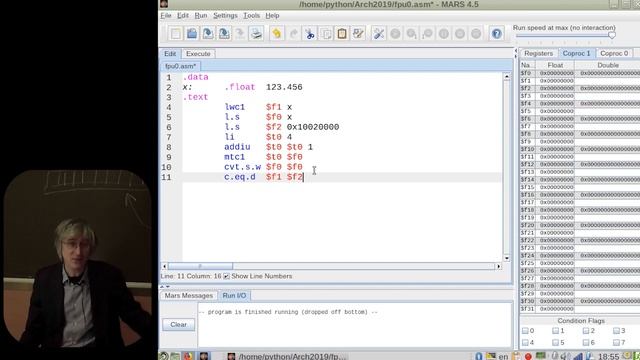This screenshot has width=640, height=360.
Task: Open the Tools menu
Action: [x=251, y=16]
